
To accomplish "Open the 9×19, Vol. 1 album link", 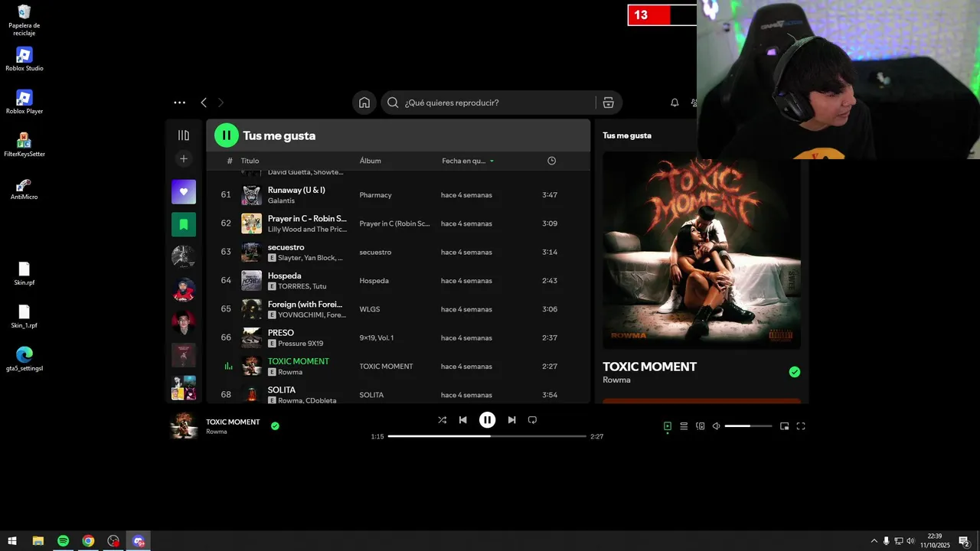I will [377, 337].
